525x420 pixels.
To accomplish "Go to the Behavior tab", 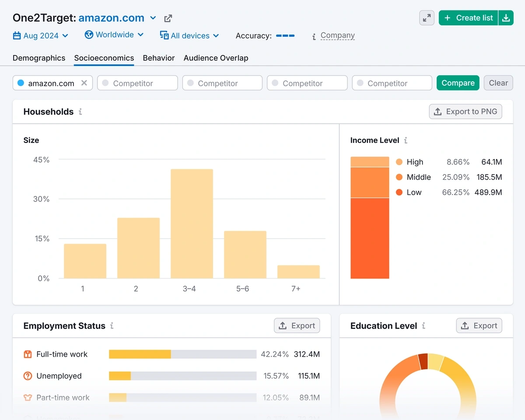I will point(159,58).
